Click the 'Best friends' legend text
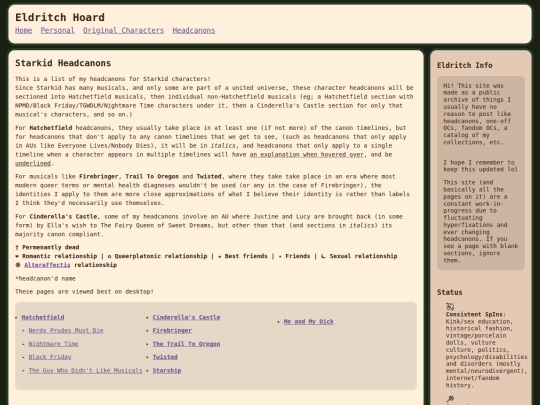 click(246, 256)
